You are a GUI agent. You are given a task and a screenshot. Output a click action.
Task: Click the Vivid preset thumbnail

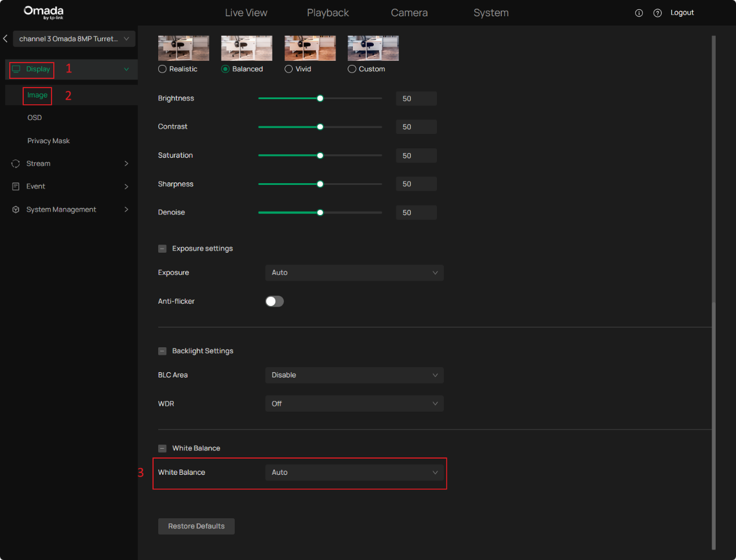[310, 48]
